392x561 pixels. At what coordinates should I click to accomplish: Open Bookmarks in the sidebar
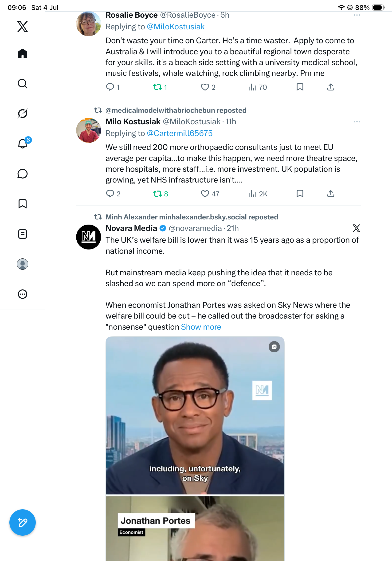click(23, 204)
